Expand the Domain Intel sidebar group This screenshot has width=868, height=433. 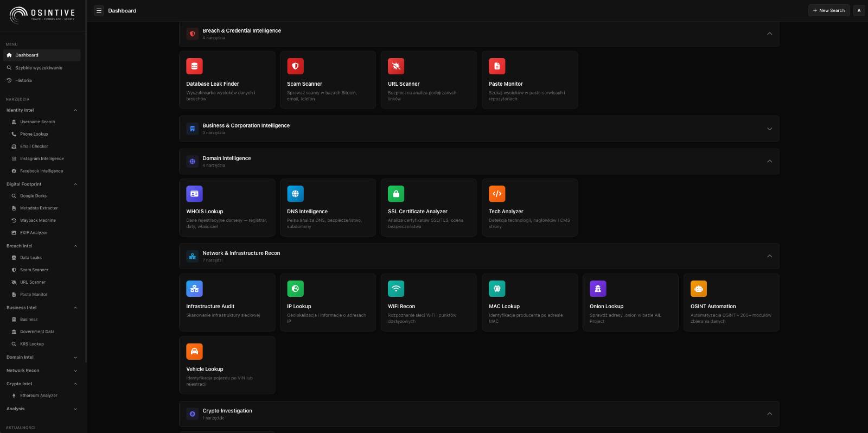(x=42, y=357)
